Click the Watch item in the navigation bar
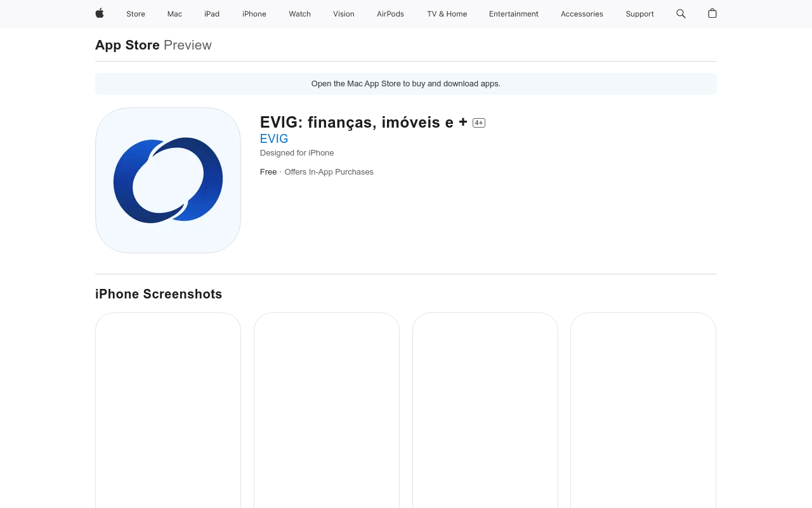Screen dimensions: 812x508 point(299,13)
